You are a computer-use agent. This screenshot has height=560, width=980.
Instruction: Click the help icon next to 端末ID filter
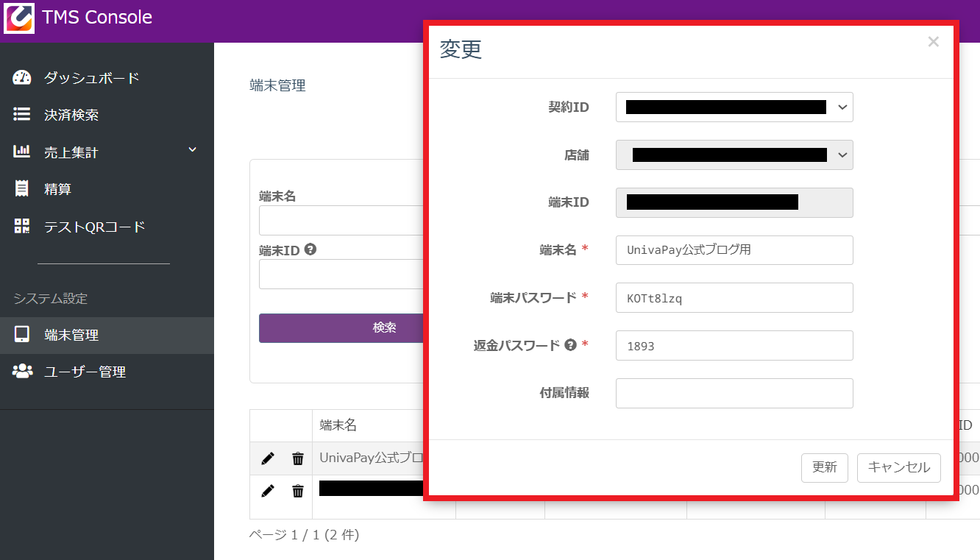coord(310,250)
